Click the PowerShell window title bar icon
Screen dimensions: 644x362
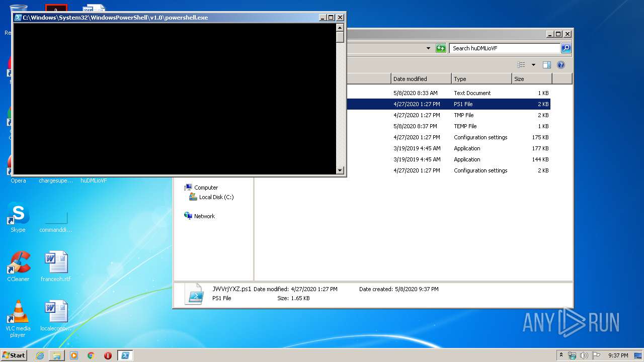pyautogui.click(x=18, y=18)
